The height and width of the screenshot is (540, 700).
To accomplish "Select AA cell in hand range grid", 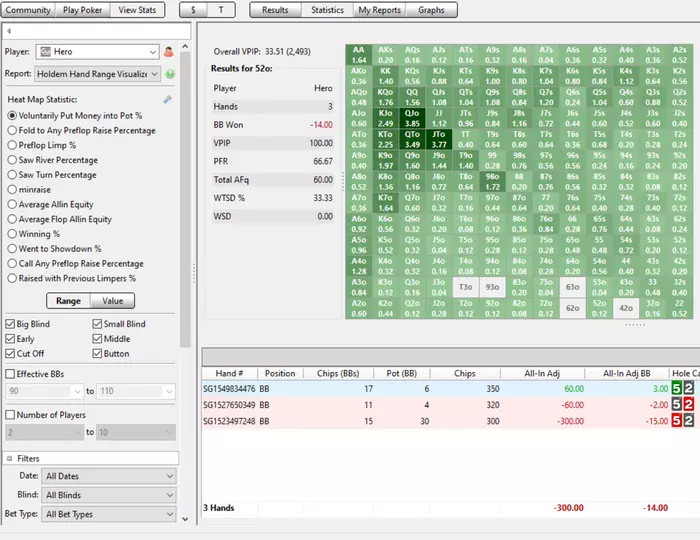I will [x=358, y=55].
